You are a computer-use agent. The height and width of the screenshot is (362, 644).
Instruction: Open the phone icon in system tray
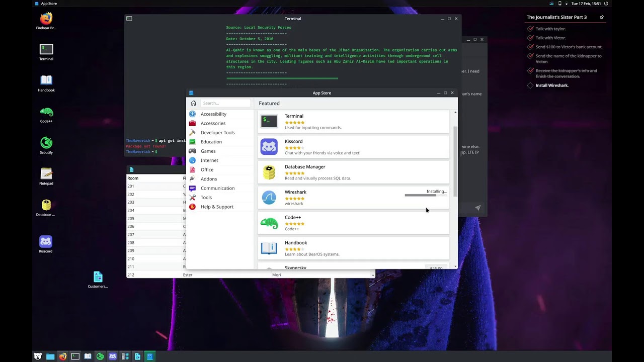559,4
